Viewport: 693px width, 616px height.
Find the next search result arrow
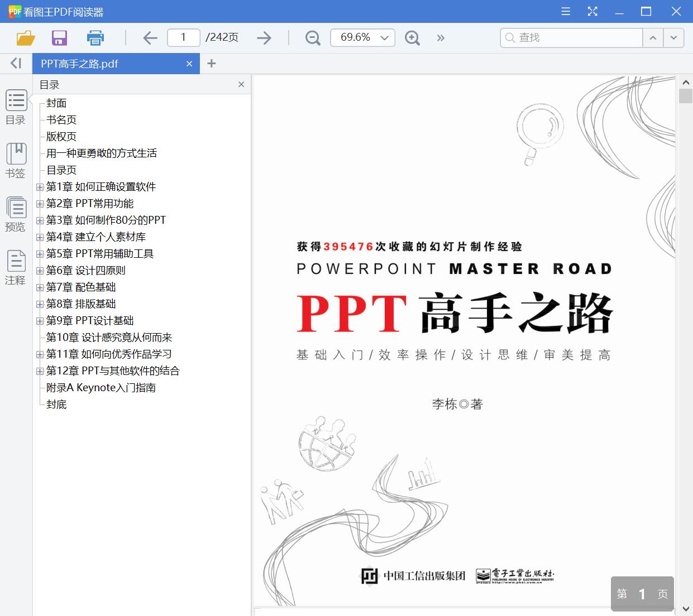(673, 38)
